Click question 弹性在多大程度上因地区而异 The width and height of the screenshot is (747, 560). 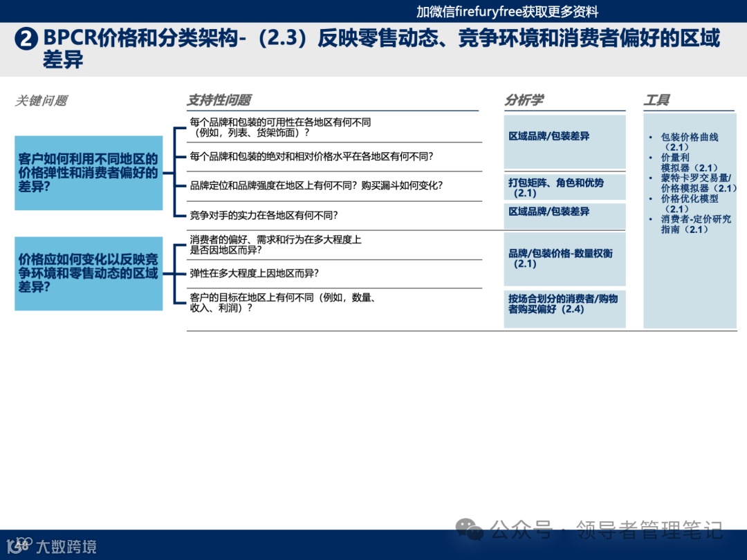254,273
